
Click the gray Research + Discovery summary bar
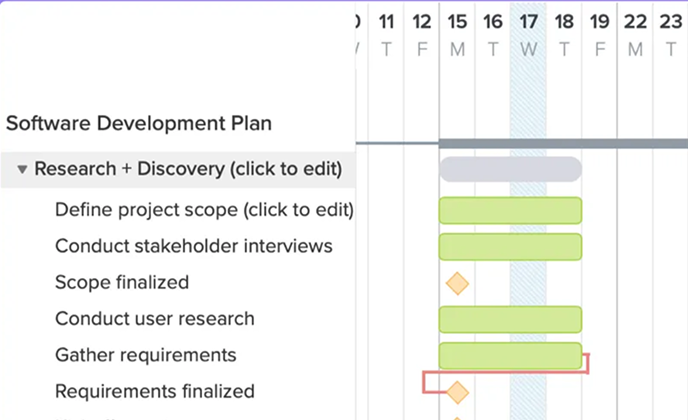[x=510, y=169]
